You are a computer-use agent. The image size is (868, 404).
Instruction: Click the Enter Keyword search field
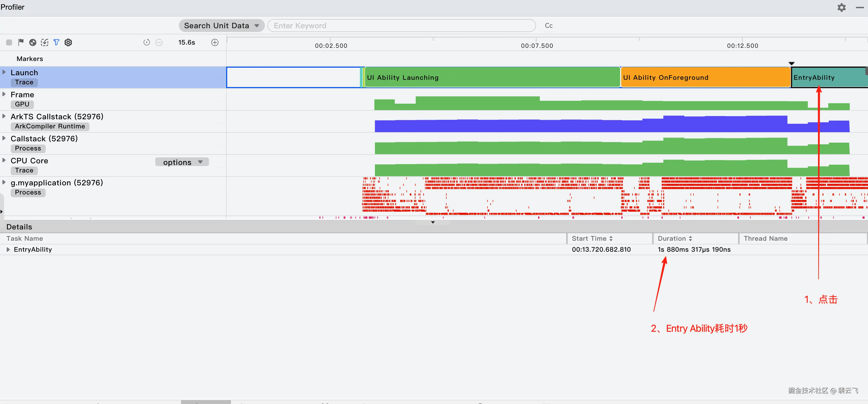401,26
